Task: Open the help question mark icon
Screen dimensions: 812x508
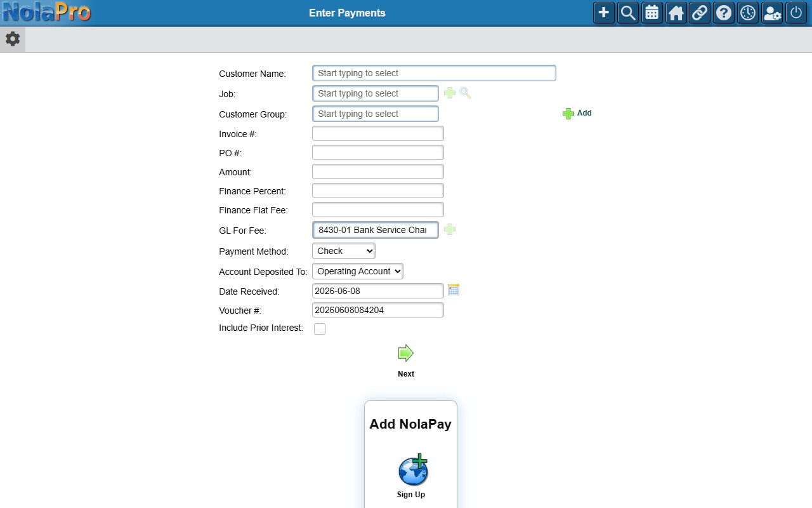Action: pos(724,13)
